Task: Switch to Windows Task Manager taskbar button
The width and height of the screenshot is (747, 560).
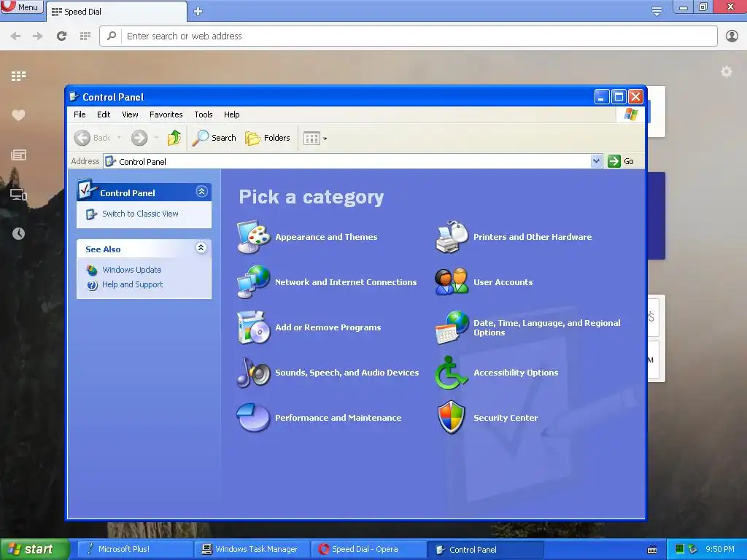Action: pyautogui.click(x=252, y=549)
